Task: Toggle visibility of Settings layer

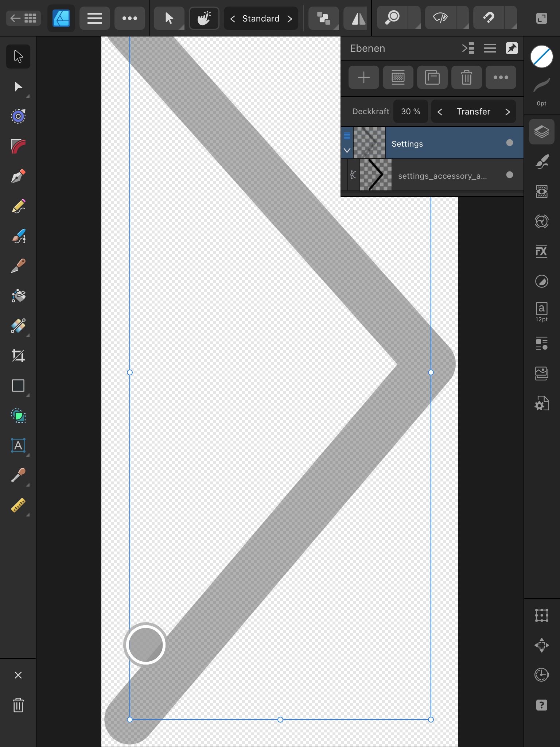Action: coord(510,143)
